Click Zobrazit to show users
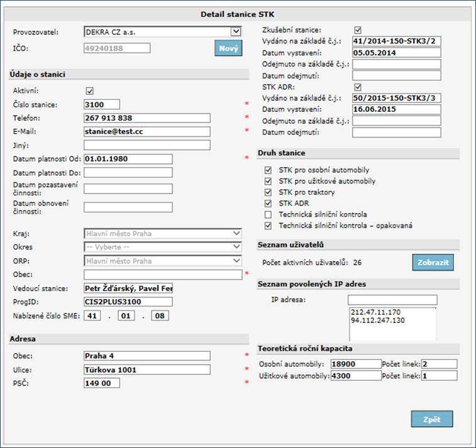The image size is (476, 448). click(433, 262)
